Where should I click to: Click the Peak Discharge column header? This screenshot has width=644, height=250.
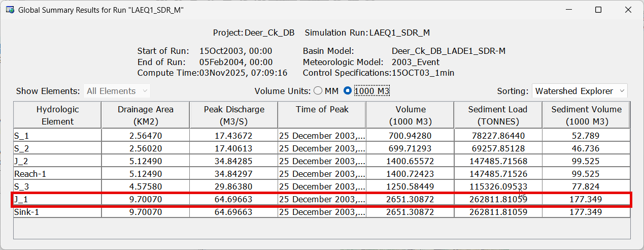(233, 115)
